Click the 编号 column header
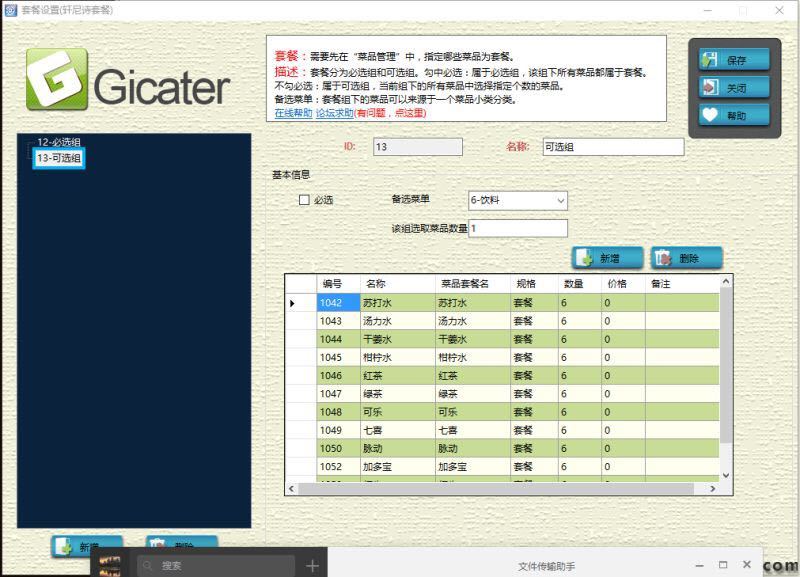 (332, 284)
